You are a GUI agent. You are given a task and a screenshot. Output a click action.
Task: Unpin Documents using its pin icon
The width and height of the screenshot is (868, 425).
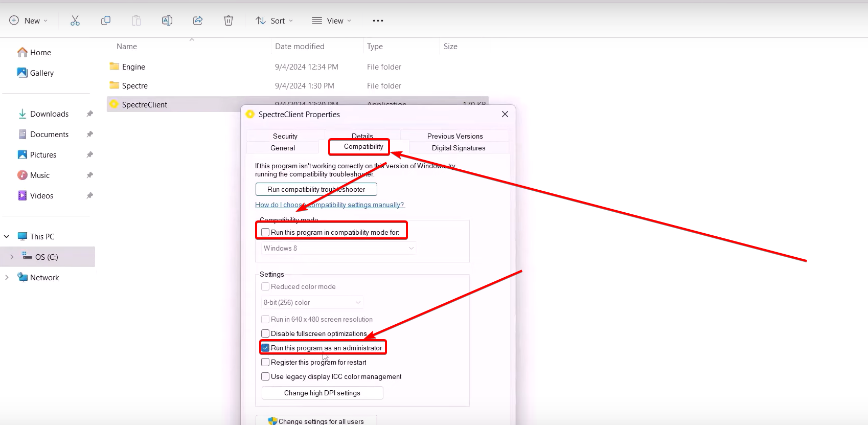pos(89,134)
